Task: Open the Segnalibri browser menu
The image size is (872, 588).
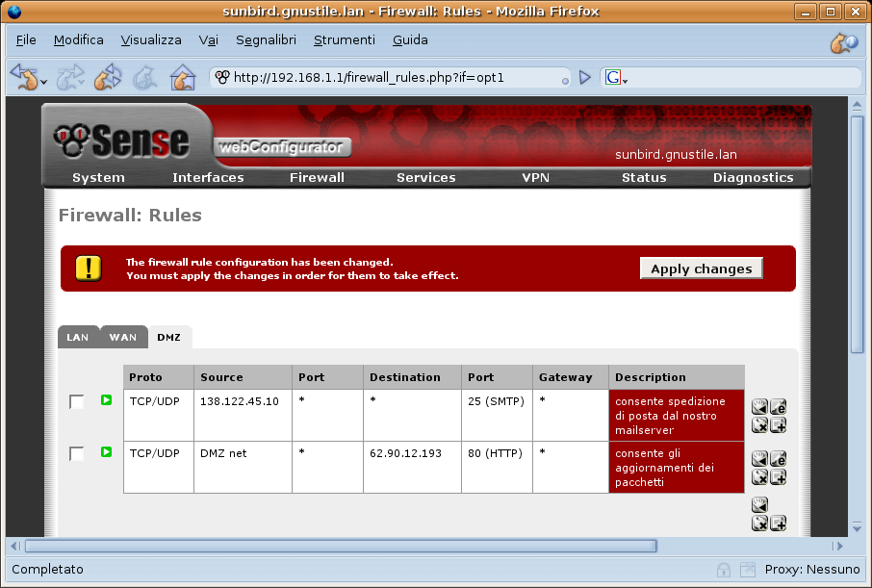Action: 266,40
